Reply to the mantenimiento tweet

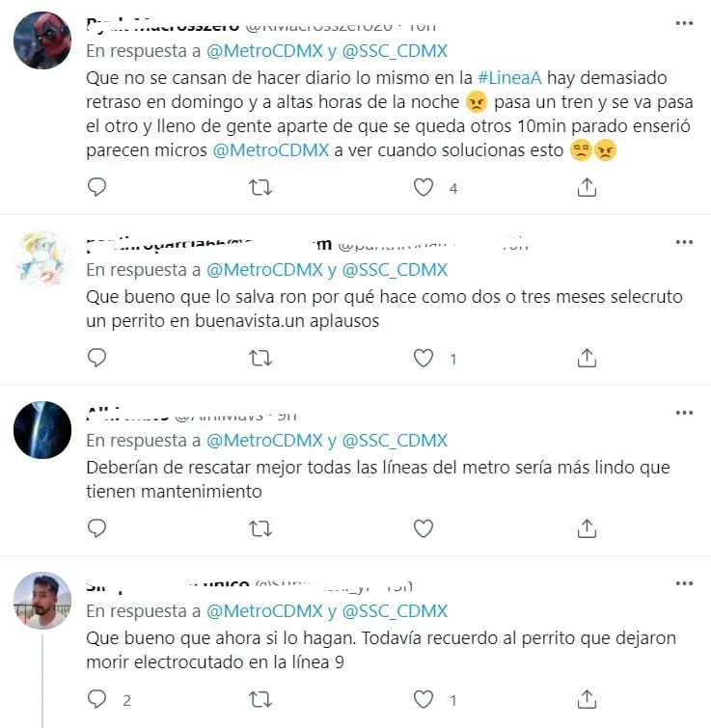[97, 528]
